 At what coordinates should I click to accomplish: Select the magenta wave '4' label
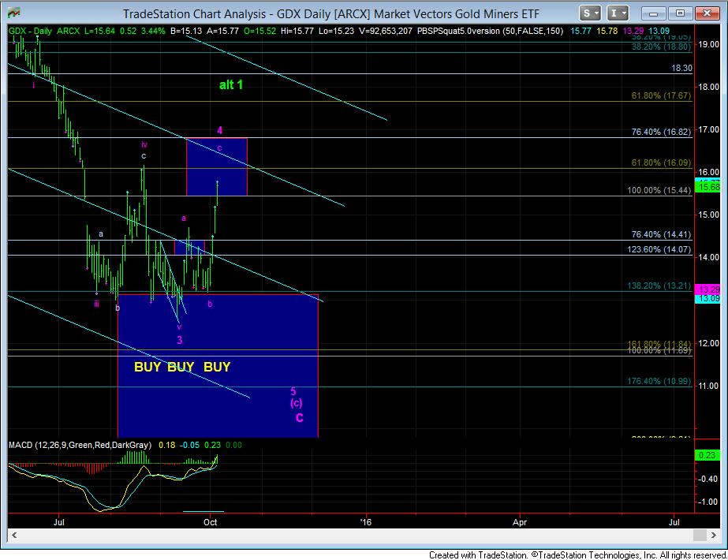219,130
